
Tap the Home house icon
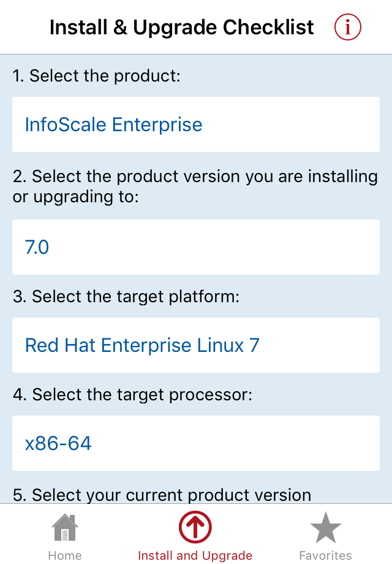click(x=65, y=527)
